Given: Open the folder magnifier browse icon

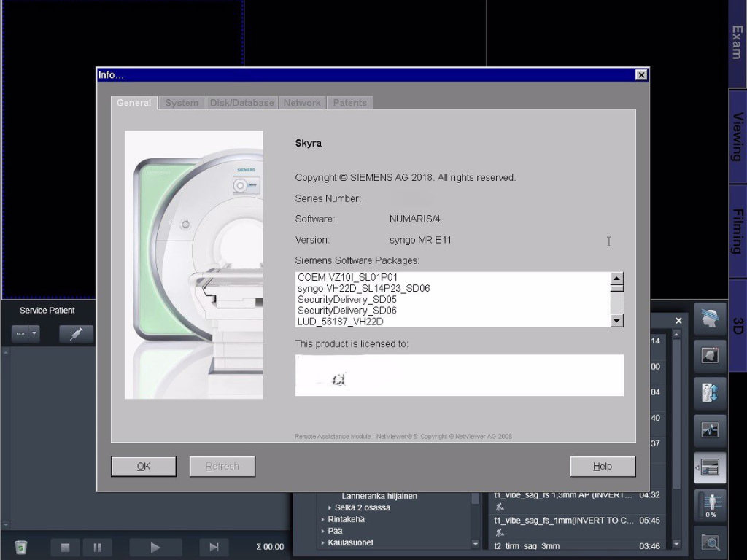Looking at the screenshot, I should tap(710, 542).
